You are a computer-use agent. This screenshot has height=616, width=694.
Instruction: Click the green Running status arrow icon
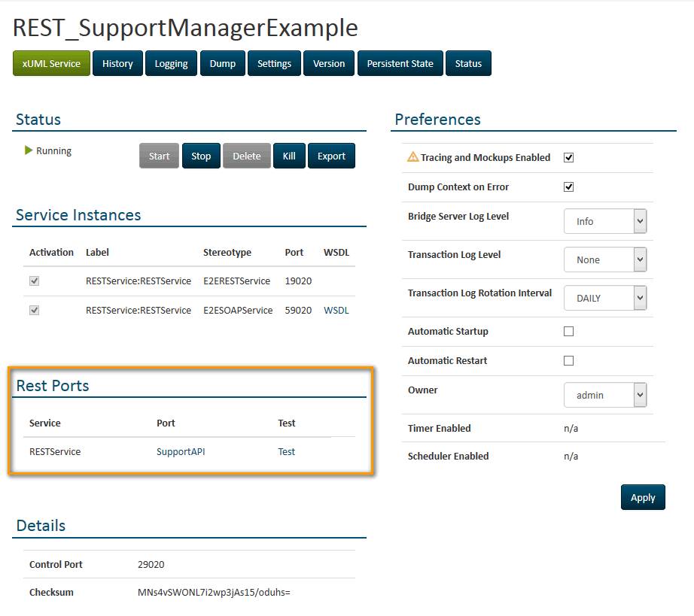click(29, 150)
